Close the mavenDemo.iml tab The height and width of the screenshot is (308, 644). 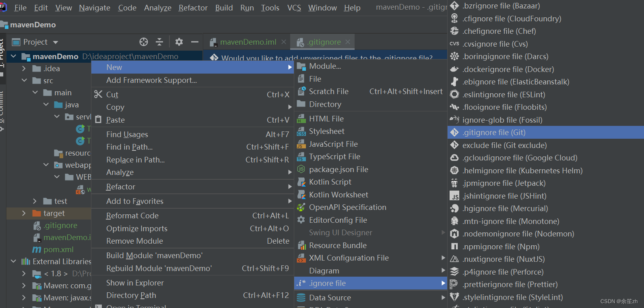[284, 42]
